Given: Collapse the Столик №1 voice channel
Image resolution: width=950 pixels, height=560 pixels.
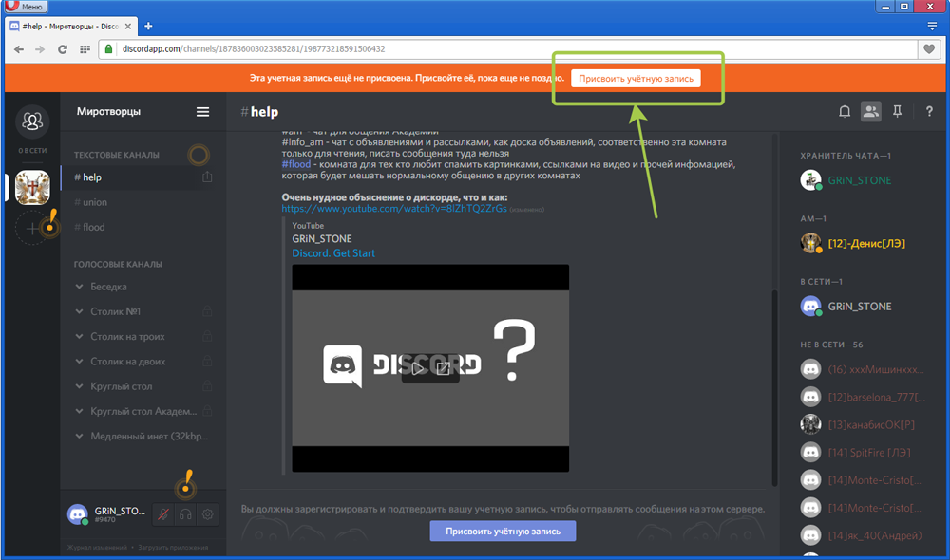Looking at the screenshot, I should pyautogui.click(x=80, y=311).
